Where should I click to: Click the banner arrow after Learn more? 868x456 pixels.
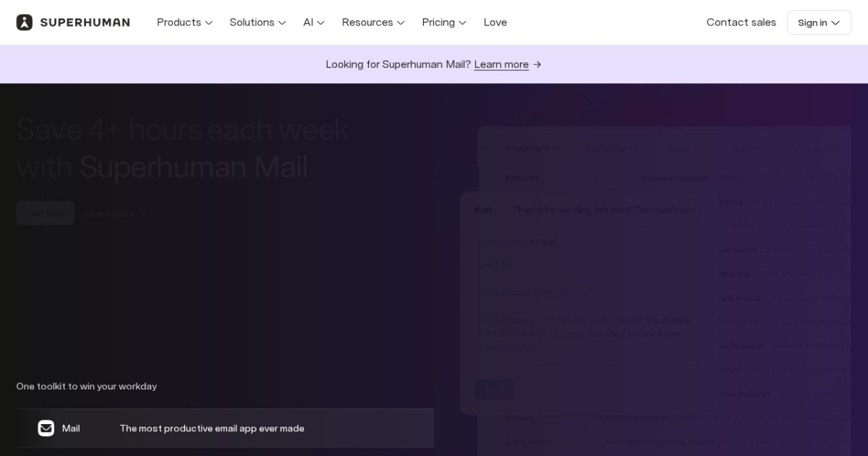[537, 64]
